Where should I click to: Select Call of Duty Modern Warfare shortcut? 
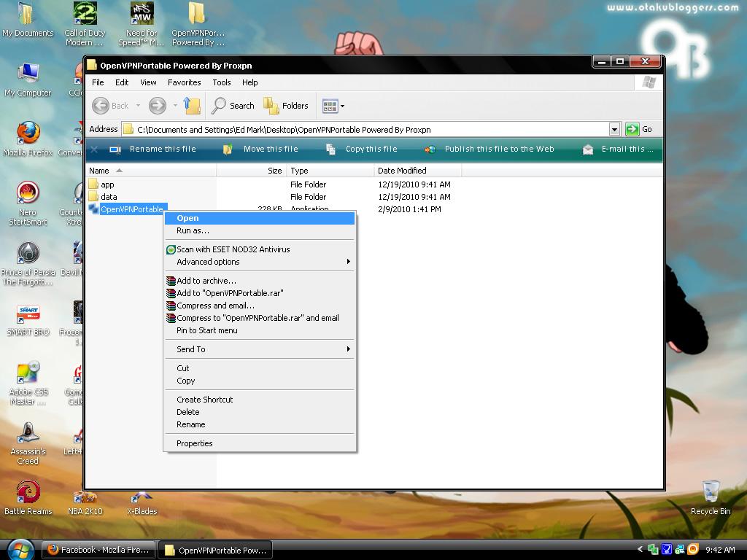pos(85,24)
